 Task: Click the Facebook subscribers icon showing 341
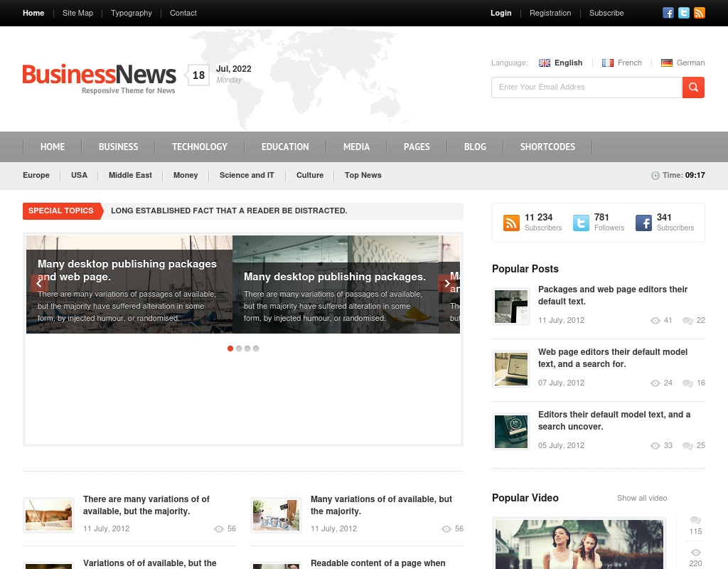coord(643,223)
